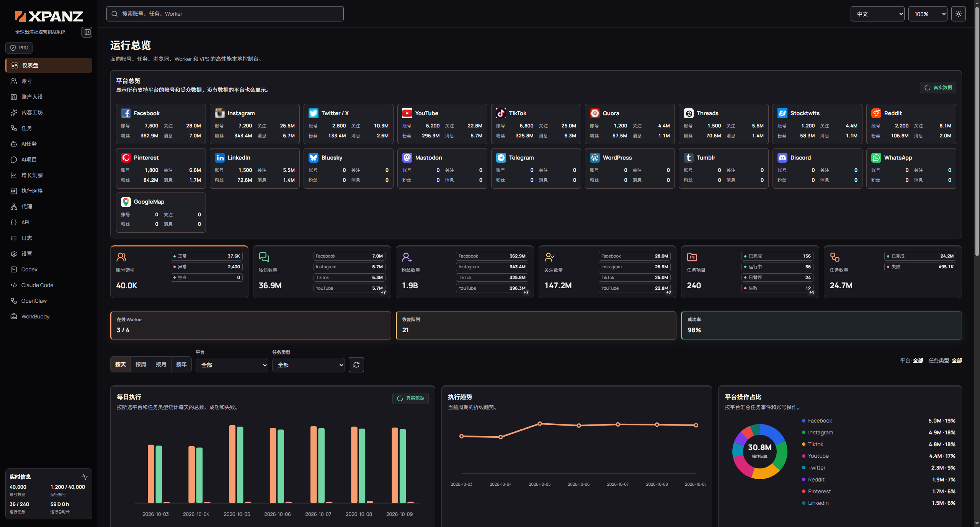Switch to the 按天 view tab
The height and width of the screenshot is (527, 980).
[x=121, y=364]
